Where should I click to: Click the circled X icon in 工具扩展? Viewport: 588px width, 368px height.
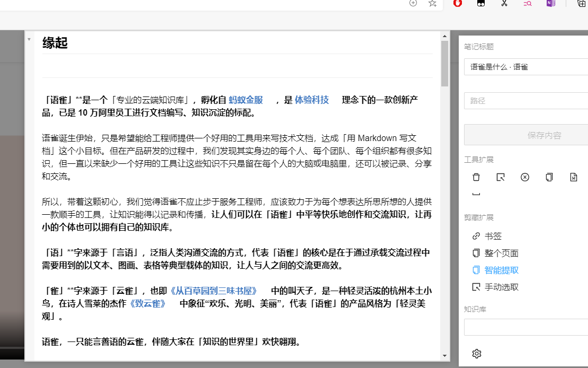pos(524,177)
